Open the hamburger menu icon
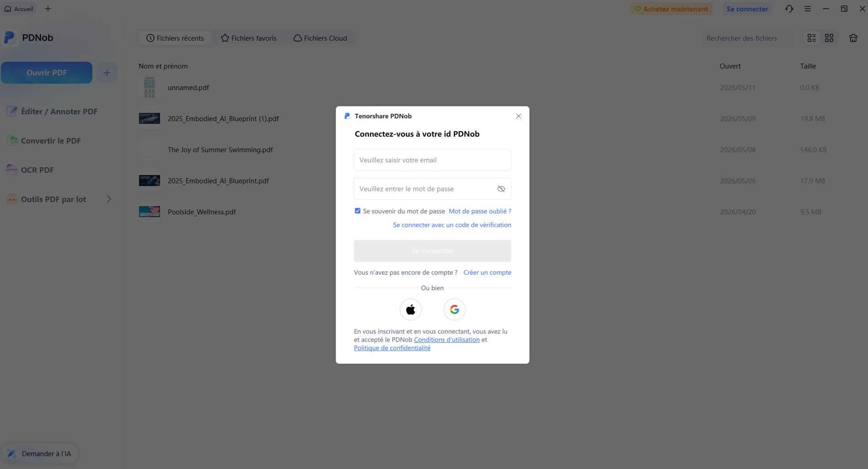The width and height of the screenshot is (868, 469). 808,9
